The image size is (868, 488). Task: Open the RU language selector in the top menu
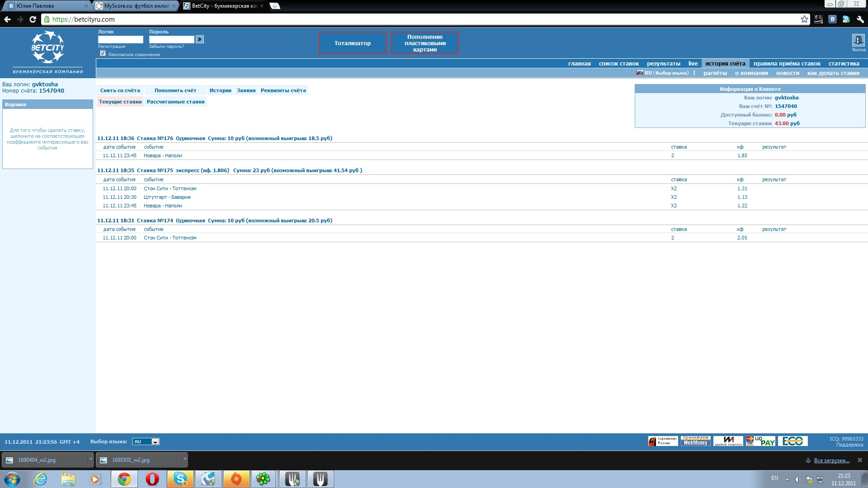[663, 73]
